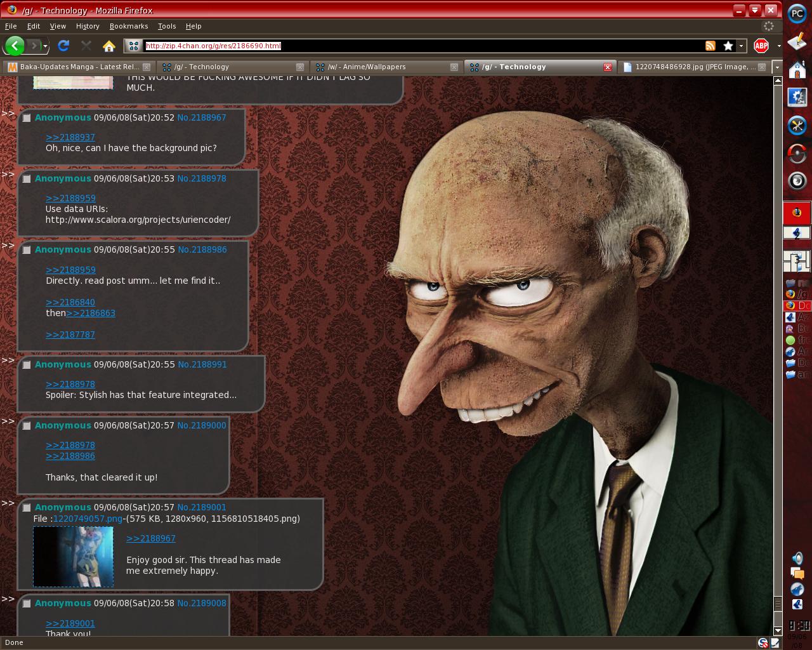
Task: Close the Baka-Updates Manga tab
Action: [147, 67]
